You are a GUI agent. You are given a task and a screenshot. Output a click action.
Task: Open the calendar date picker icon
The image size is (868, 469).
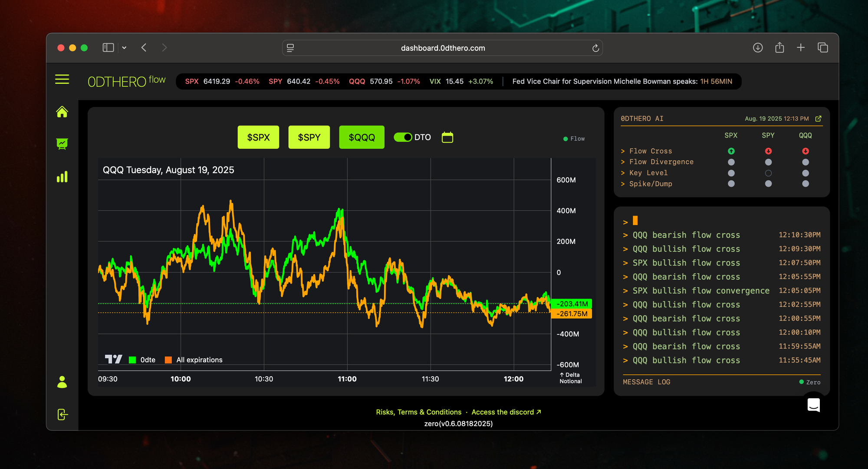tap(447, 137)
